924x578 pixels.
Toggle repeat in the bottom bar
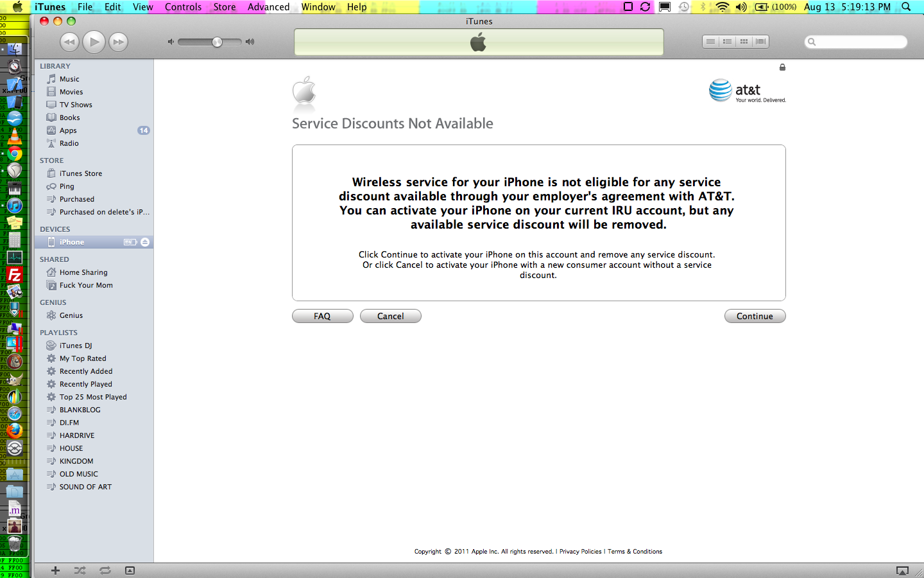click(105, 570)
